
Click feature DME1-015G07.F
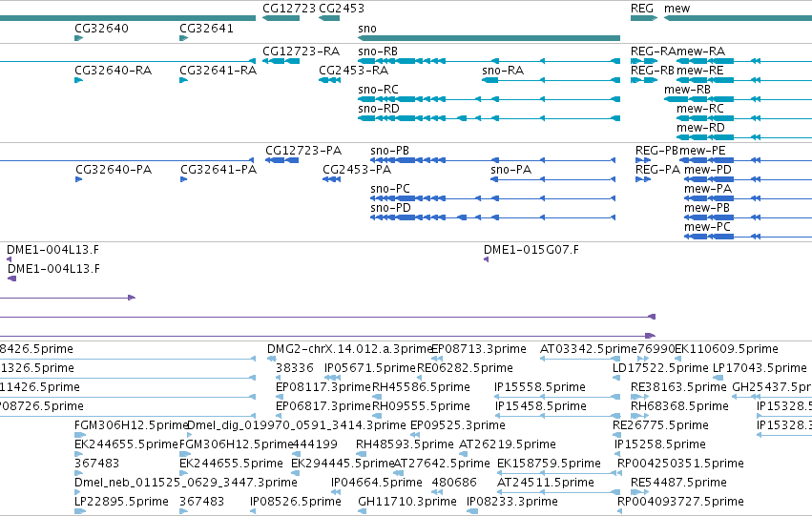pos(531,250)
